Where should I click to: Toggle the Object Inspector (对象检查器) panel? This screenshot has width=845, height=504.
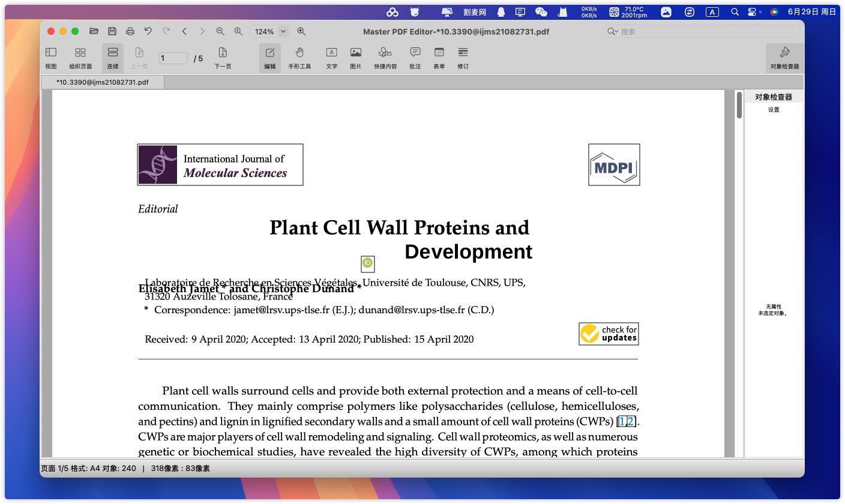[x=784, y=57]
